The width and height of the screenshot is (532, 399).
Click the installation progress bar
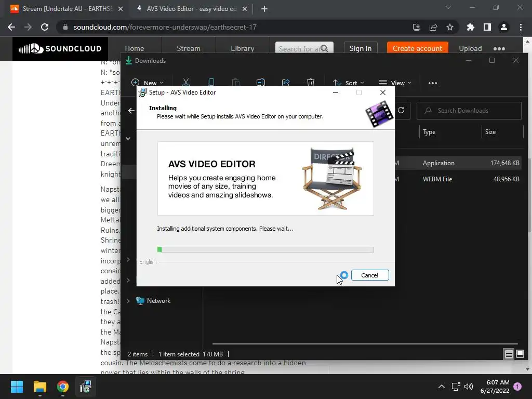click(x=265, y=250)
